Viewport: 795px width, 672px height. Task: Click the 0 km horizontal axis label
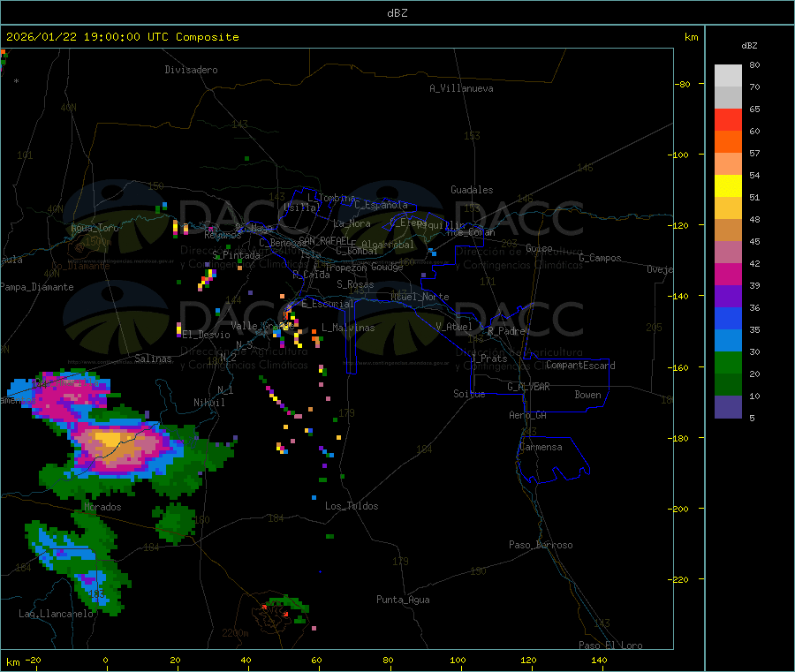coord(105,660)
